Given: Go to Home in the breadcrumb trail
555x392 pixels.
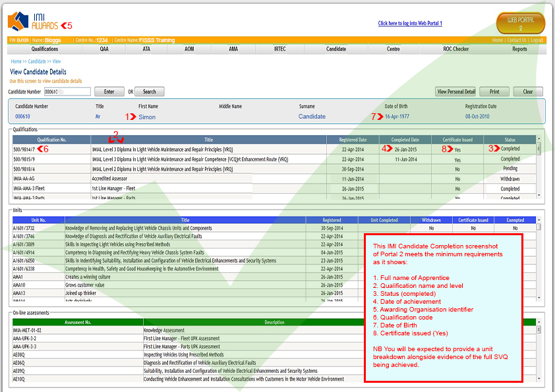Looking at the screenshot, I should point(16,61).
